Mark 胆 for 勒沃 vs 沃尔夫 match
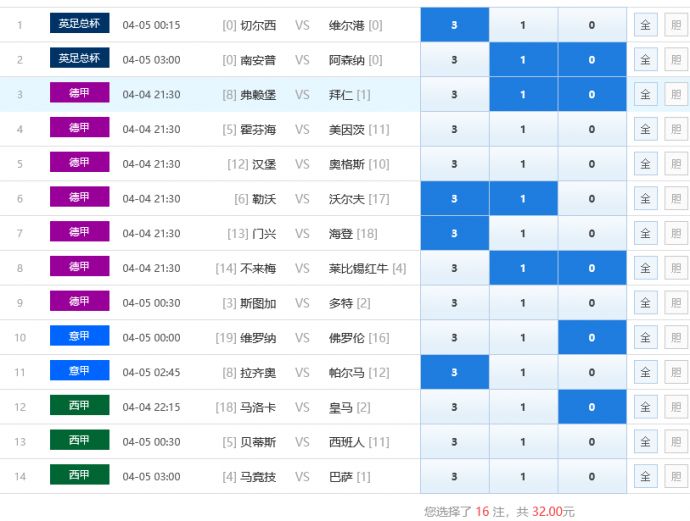The height and width of the screenshot is (521, 690). [x=676, y=199]
